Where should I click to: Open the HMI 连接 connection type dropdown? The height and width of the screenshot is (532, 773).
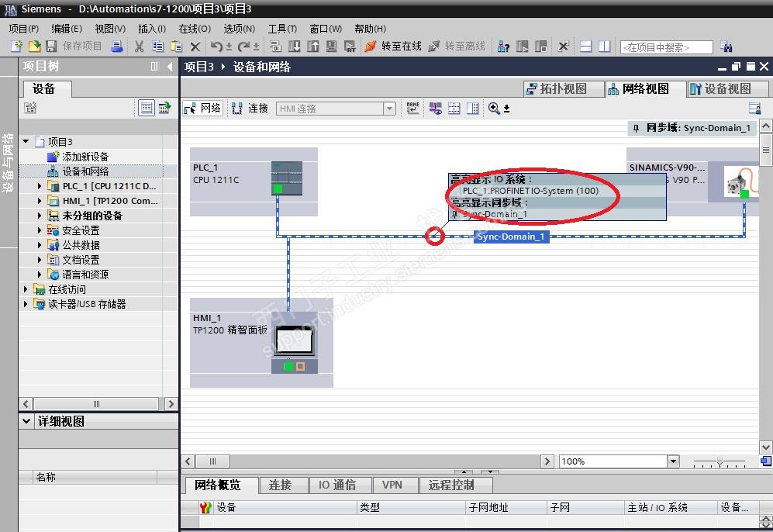390,109
